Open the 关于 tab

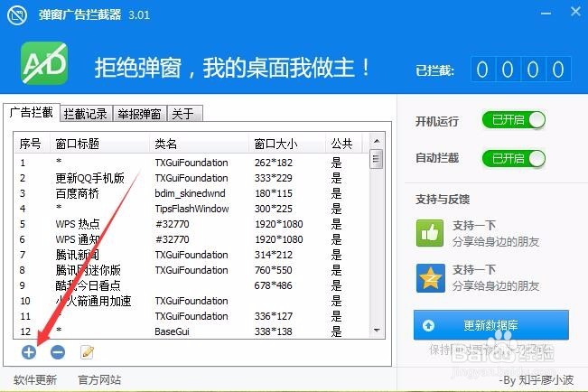184,114
